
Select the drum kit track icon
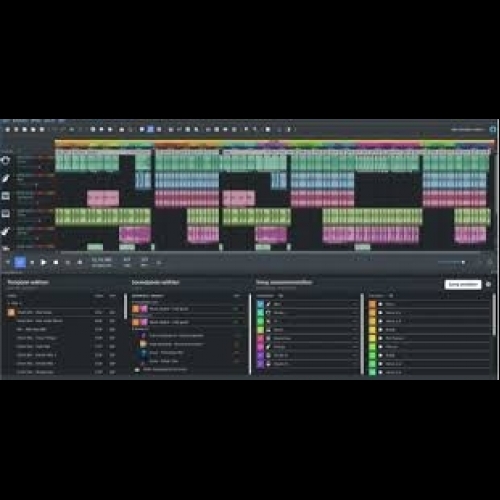coord(5,161)
